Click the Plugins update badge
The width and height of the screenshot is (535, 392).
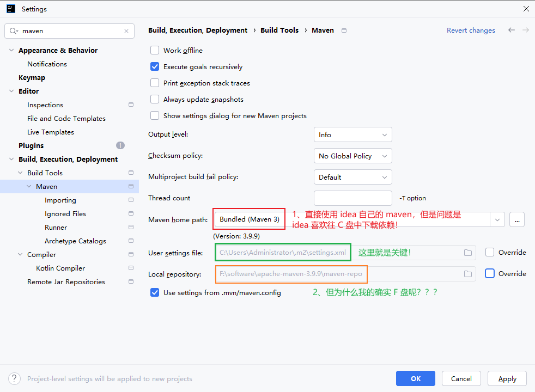(x=120, y=145)
